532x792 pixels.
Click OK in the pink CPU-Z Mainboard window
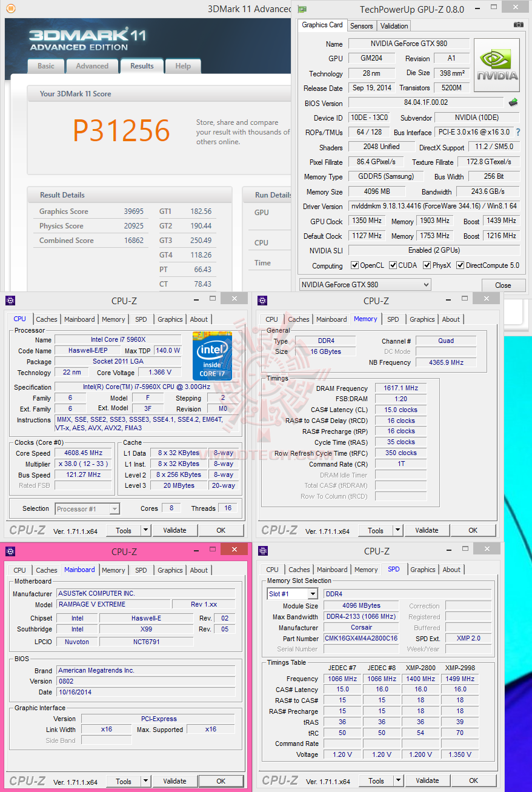[x=221, y=781]
